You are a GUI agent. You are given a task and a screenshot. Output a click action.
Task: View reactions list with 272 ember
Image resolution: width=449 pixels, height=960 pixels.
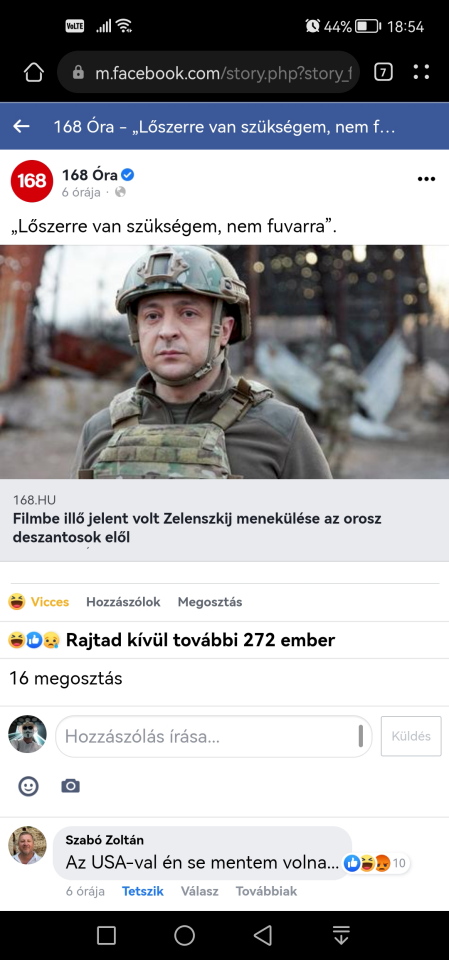(172, 640)
